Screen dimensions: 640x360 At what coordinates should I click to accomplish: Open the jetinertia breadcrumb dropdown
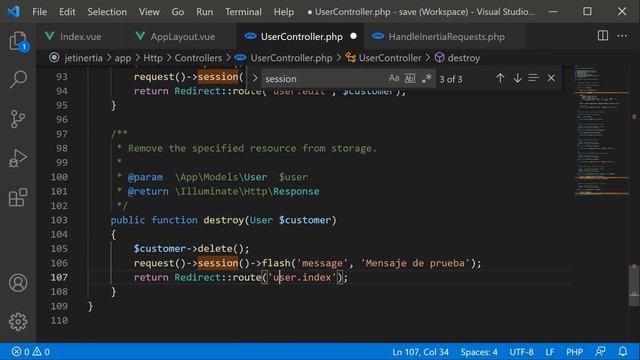[x=83, y=58]
